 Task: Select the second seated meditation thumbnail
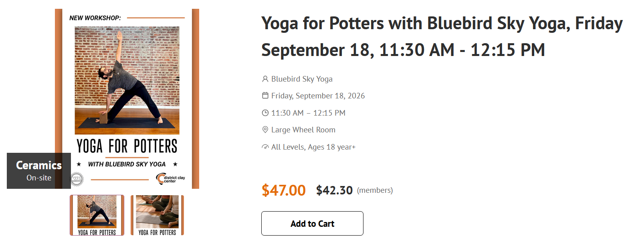click(x=157, y=215)
